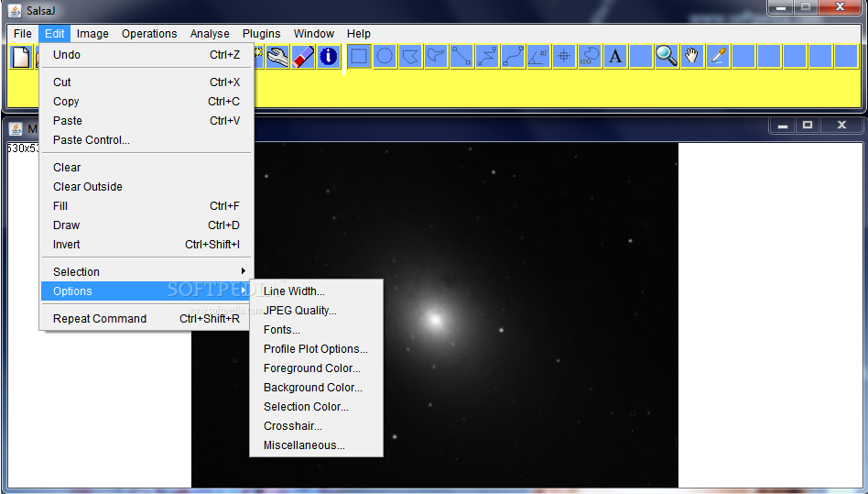The image size is (868, 494).
Task: Select the Crosshair point tool
Action: [563, 57]
